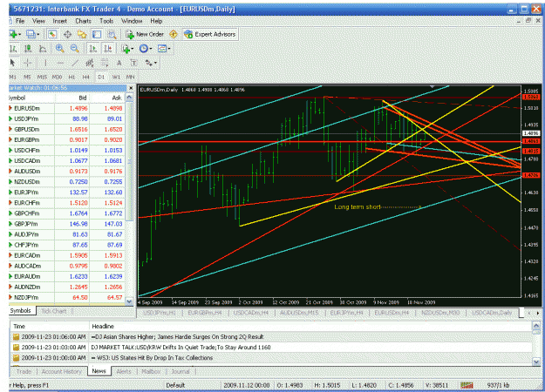Click the New Order button
This screenshot has height=392, width=545.
click(x=145, y=34)
